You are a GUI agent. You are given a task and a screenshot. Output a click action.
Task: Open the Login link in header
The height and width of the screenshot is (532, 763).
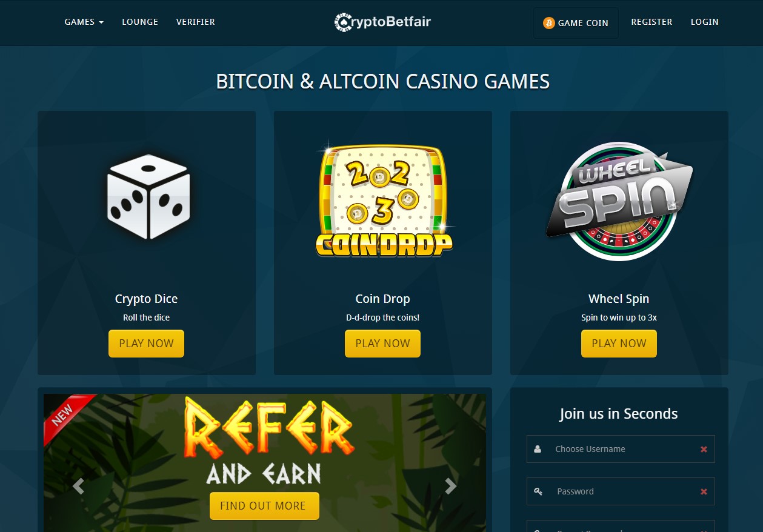point(705,22)
